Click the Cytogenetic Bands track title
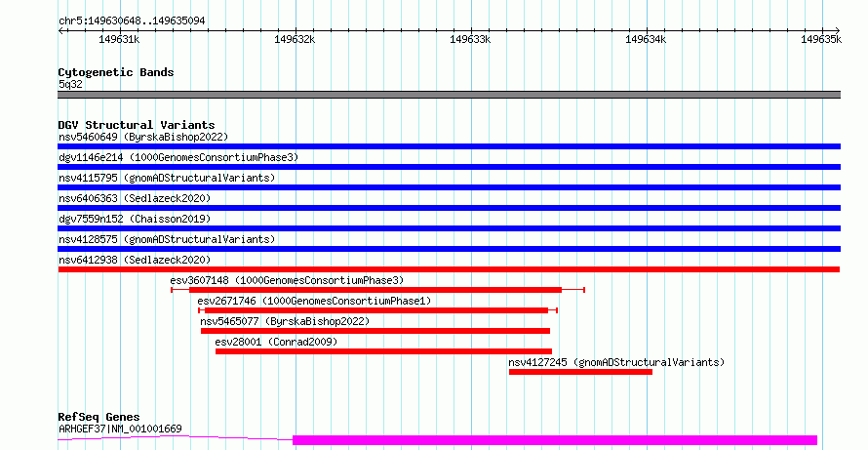Screen dimensions: 868x450 pyautogui.click(x=116, y=72)
